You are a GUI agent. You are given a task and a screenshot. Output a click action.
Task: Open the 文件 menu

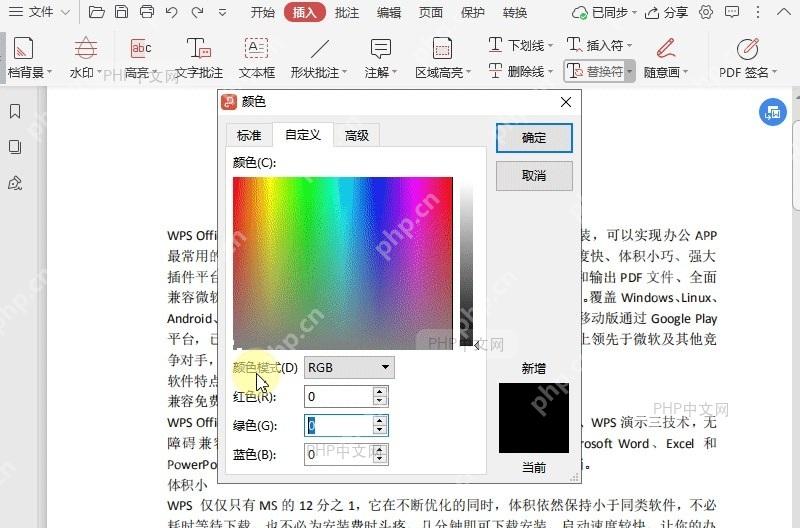point(40,12)
